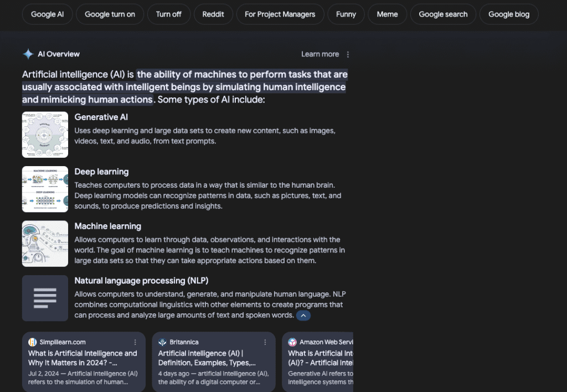This screenshot has height=392, width=567.
Task: Open three-dot menu on Britannica card
Action: [x=265, y=342]
